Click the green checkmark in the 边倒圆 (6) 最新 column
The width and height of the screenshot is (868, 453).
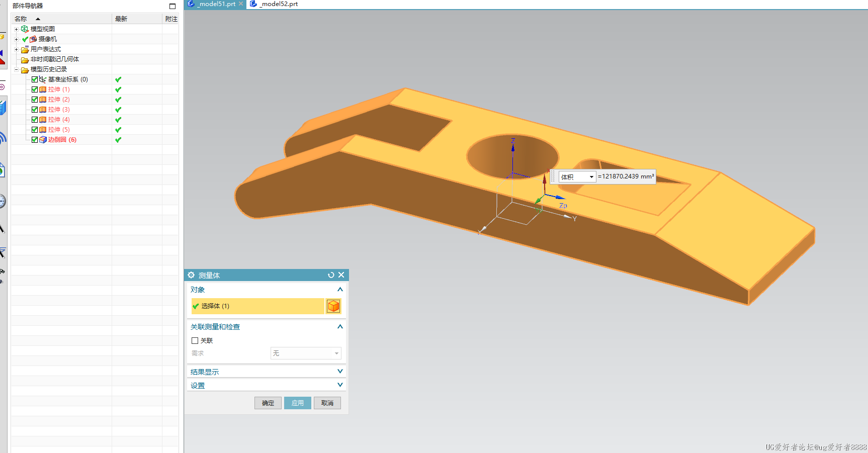click(118, 140)
